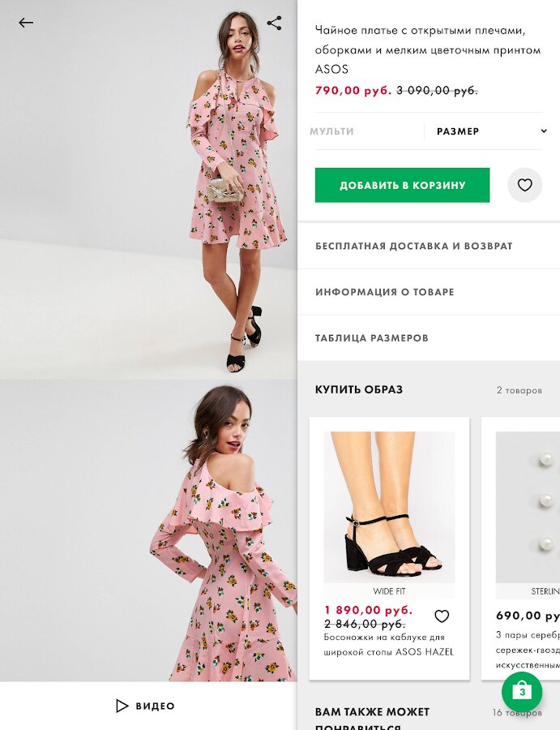Click ДОБАВИТЬ В КОРЗИНУ button

pos(402,185)
